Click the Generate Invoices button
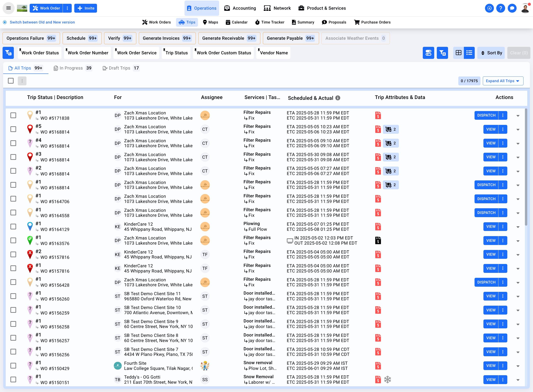The image size is (533, 392). (x=167, y=38)
